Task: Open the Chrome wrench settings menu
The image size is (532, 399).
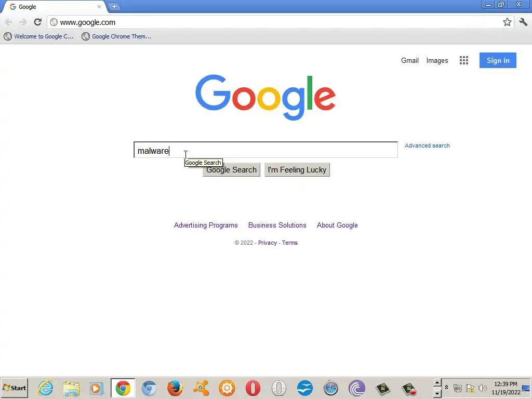Action: [523, 22]
